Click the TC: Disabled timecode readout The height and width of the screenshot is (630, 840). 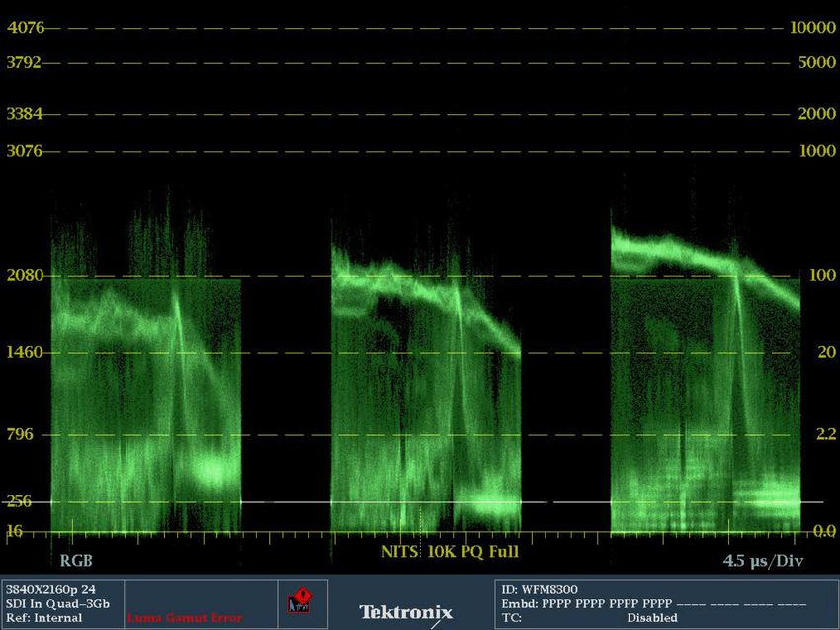(589, 618)
